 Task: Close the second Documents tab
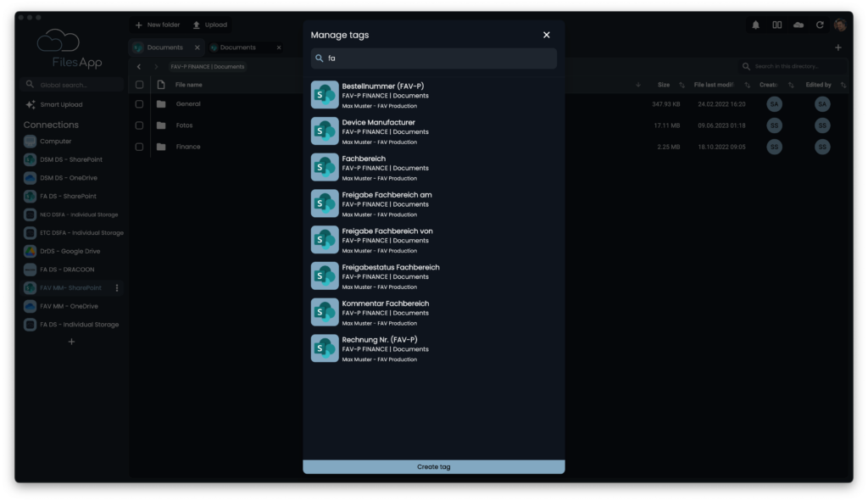[x=279, y=47]
